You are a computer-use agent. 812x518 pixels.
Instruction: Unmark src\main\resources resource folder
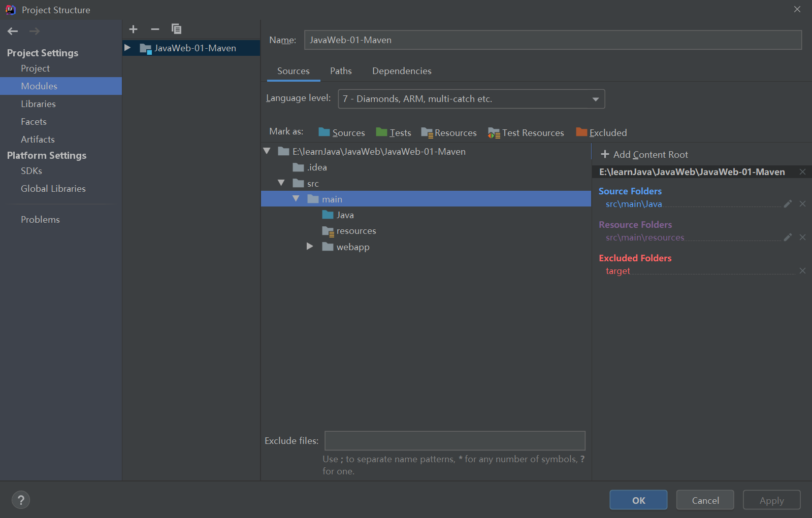[802, 237]
